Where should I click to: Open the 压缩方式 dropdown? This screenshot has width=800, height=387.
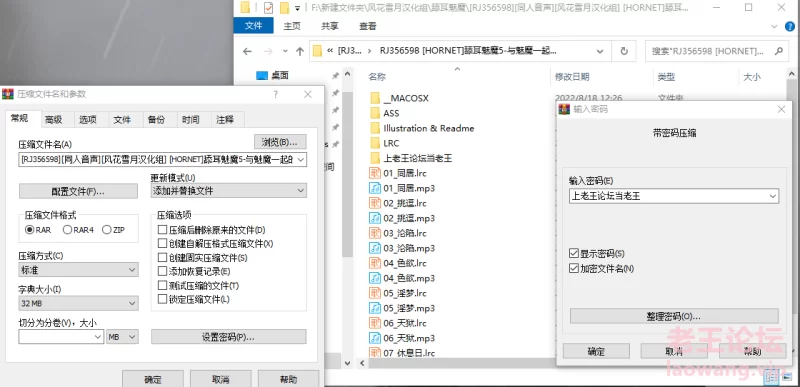[132, 270]
